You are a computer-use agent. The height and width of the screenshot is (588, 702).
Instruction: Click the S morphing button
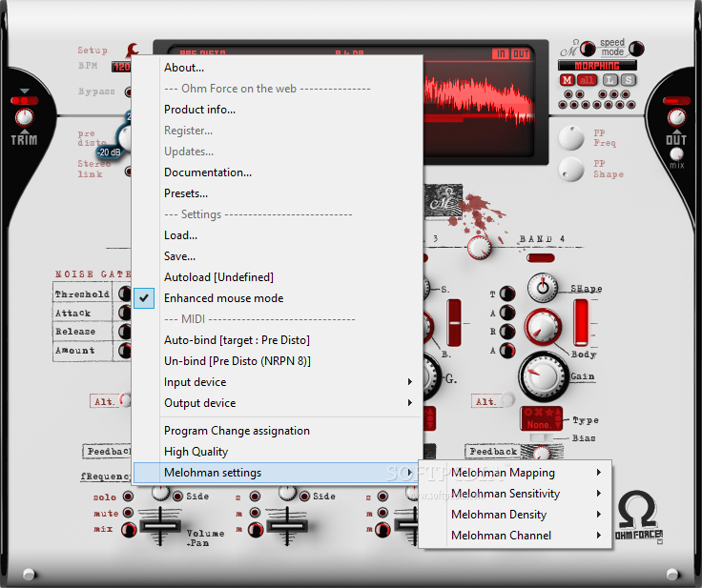point(629,80)
